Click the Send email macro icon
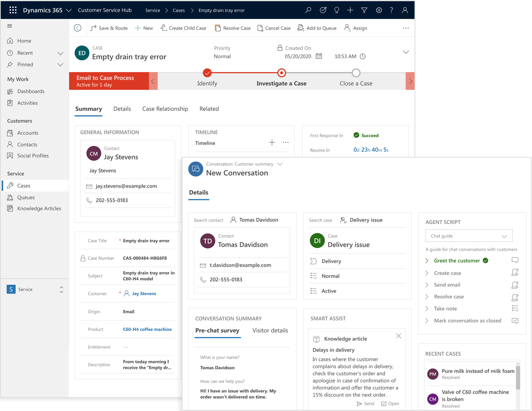The width and height of the screenshot is (532, 411). (515, 285)
